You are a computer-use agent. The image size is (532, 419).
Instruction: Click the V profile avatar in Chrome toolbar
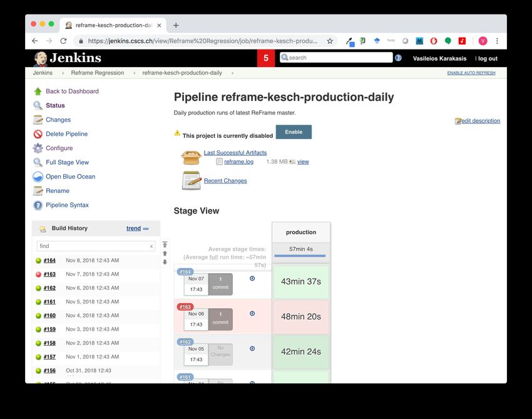pyautogui.click(x=483, y=41)
